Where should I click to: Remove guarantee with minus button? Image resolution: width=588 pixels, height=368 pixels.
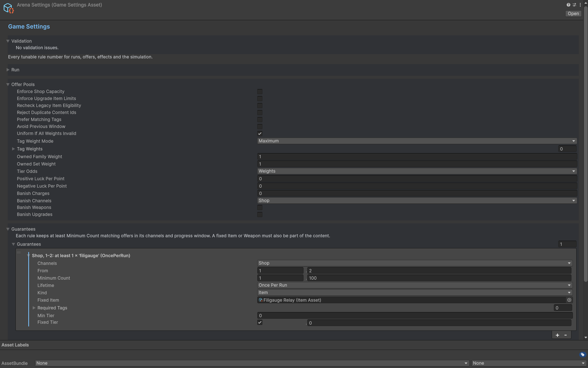(566, 335)
